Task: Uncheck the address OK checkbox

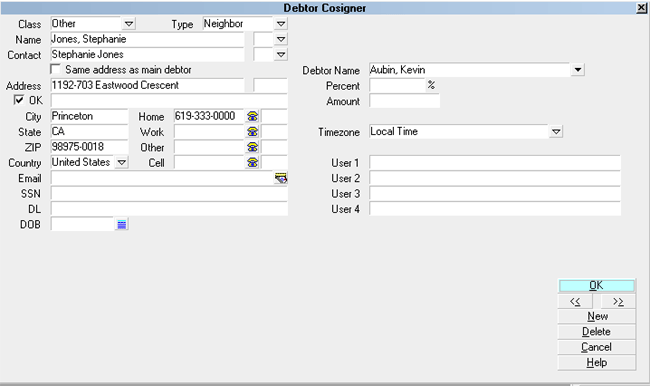Action: tap(19, 100)
